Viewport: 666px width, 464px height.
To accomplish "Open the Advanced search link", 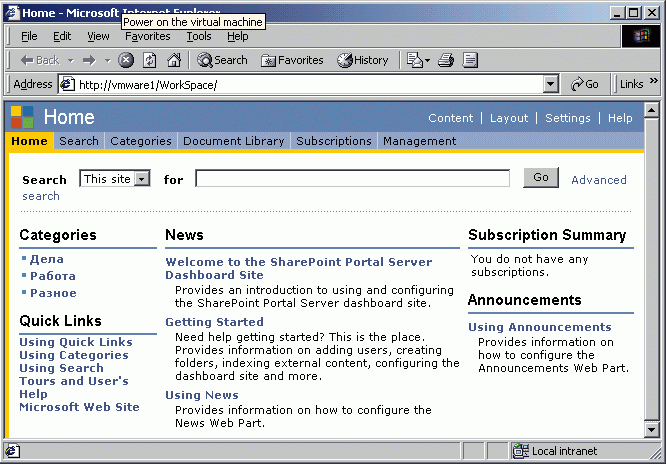I will (x=599, y=180).
